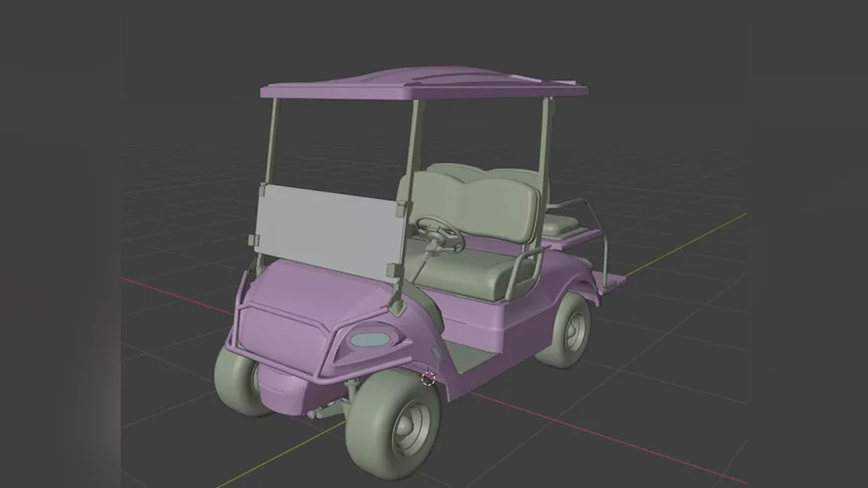
Task: Click the red X-axis line on the grid
Action: point(615,441)
